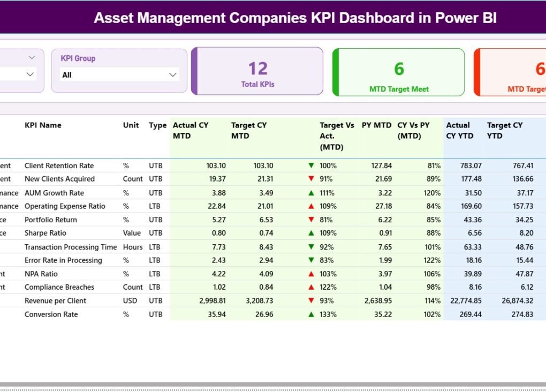This screenshot has width=546, height=392.
Task: Select the New Clients Acquired cell
Action: coord(59,179)
